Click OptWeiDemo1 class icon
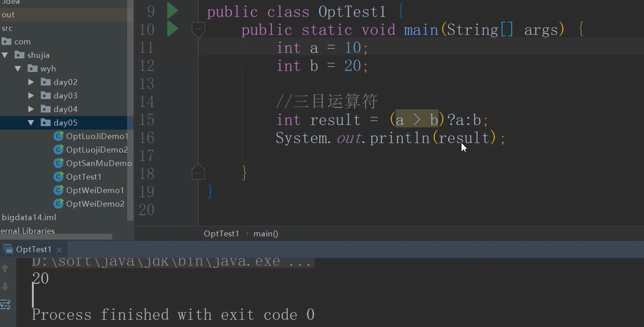The image size is (644, 327). 58,191
